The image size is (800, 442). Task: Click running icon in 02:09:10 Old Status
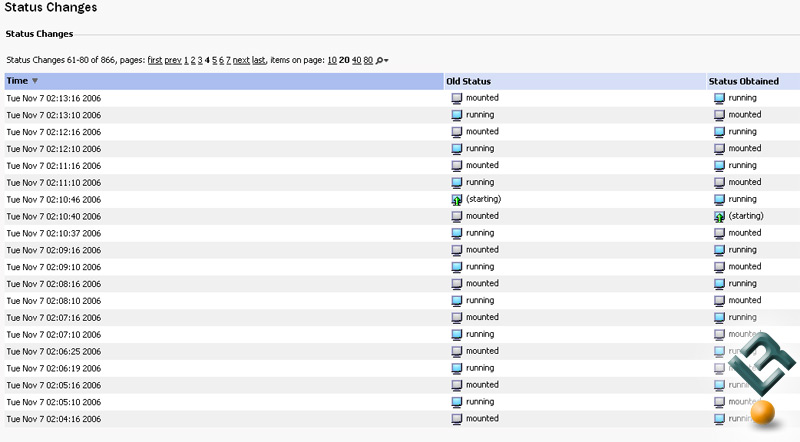(x=457, y=267)
